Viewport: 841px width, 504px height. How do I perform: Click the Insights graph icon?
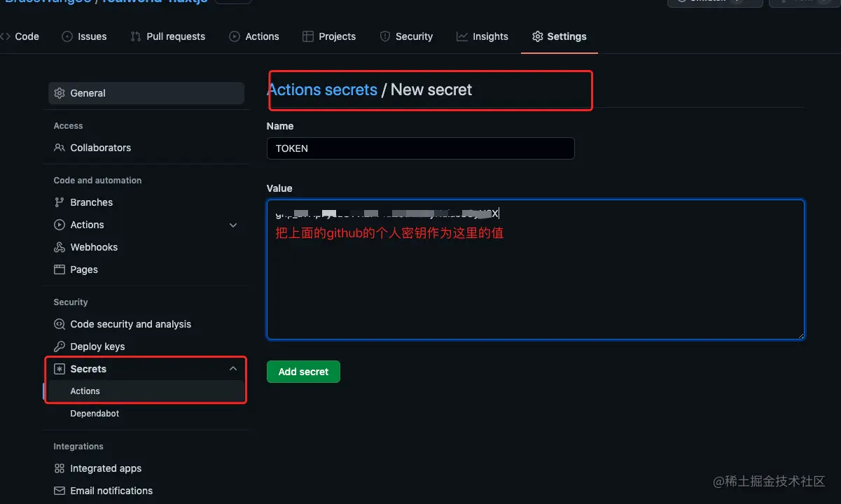pos(462,36)
